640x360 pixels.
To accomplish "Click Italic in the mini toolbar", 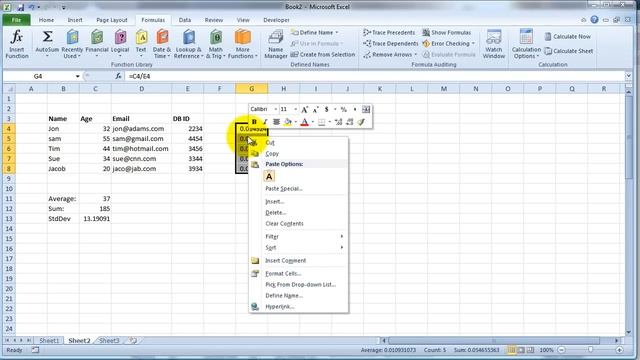I will [x=265, y=122].
